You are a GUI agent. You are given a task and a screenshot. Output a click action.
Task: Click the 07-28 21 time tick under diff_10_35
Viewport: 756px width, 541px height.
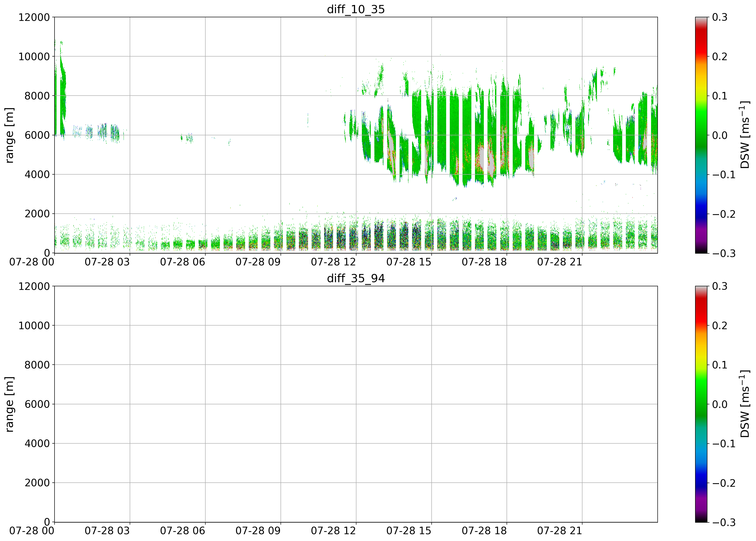[x=560, y=262]
